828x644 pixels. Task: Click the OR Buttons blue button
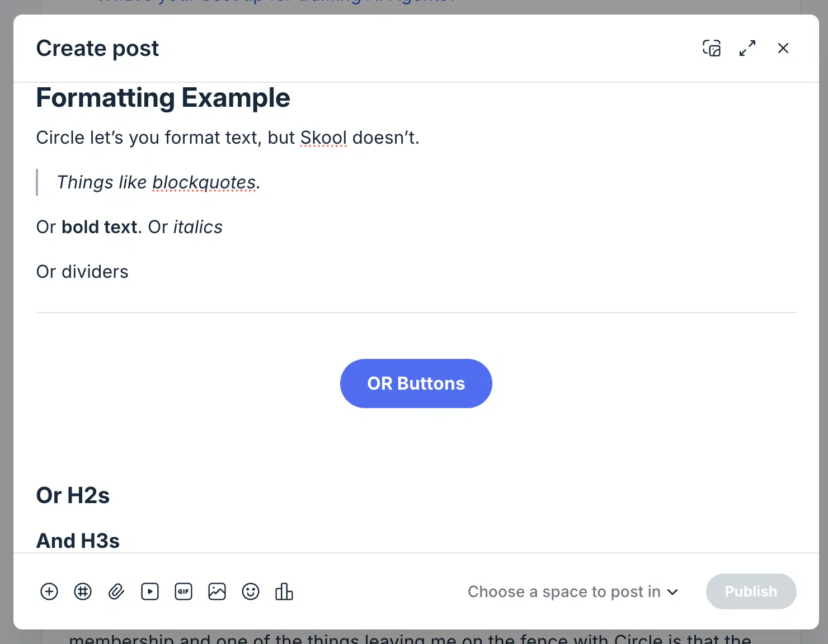click(416, 383)
